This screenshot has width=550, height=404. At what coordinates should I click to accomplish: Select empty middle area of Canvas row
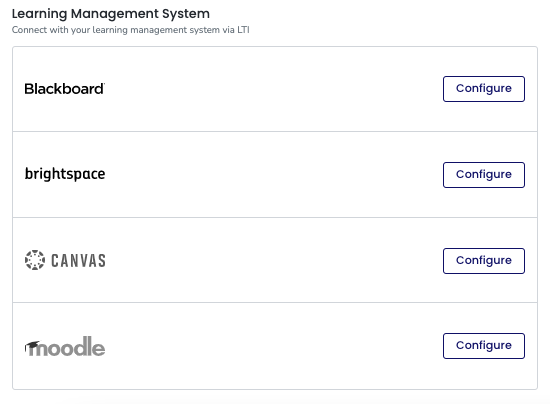pos(274,260)
